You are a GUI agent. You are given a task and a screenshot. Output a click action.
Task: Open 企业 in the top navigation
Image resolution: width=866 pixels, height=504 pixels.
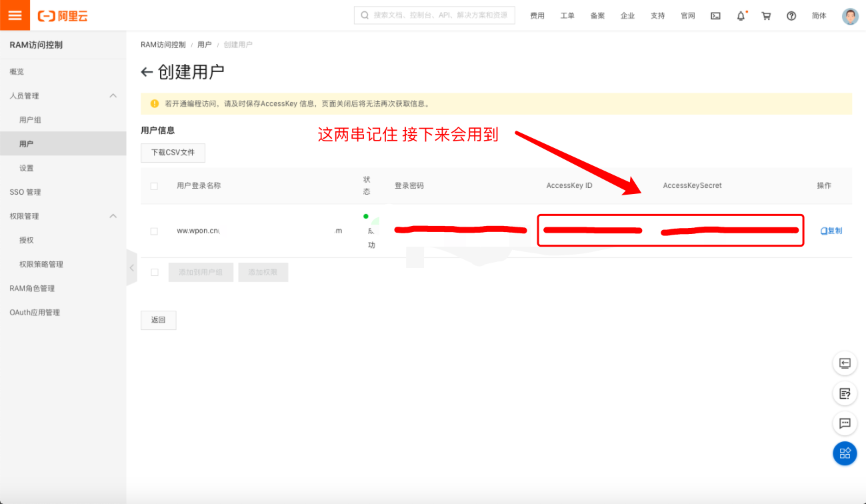point(627,16)
